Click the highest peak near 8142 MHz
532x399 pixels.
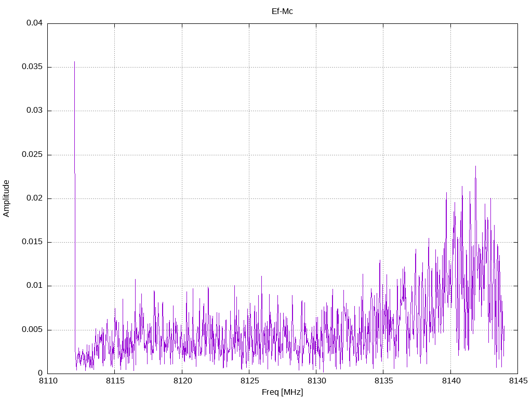tap(475, 167)
